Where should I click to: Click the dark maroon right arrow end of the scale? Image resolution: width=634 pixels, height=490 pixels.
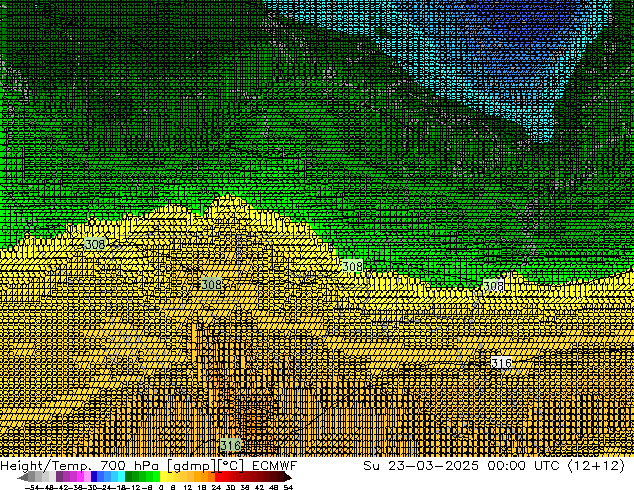286,477
